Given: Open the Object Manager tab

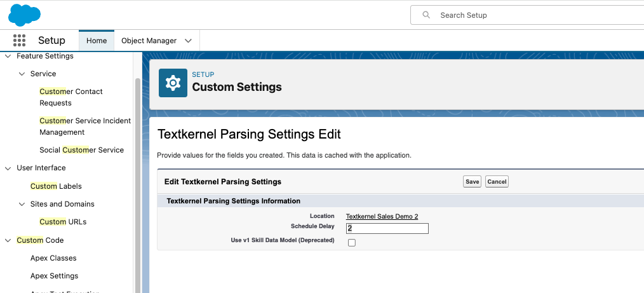Looking at the screenshot, I should click(x=149, y=41).
